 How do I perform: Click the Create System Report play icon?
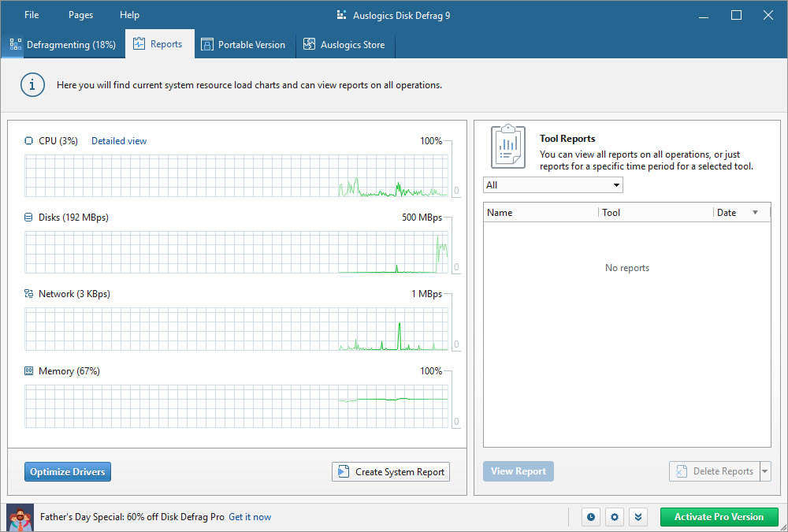coord(344,471)
